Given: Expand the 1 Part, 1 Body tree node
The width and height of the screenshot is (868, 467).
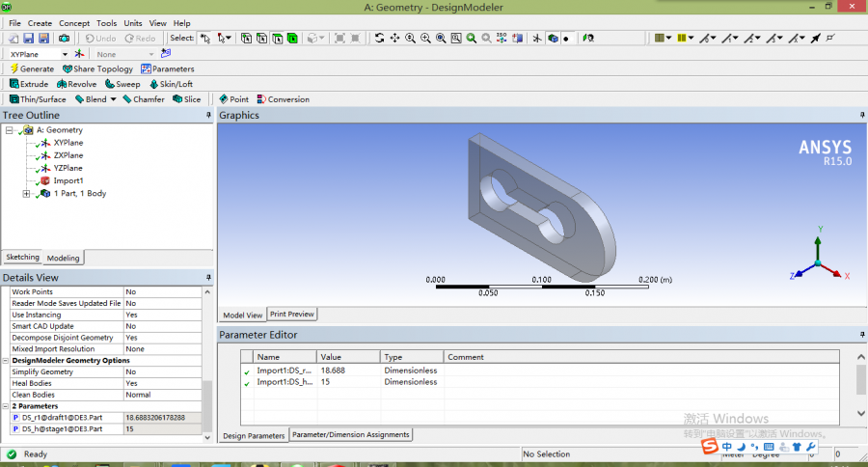Looking at the screenshot, I should coord(26,194).
